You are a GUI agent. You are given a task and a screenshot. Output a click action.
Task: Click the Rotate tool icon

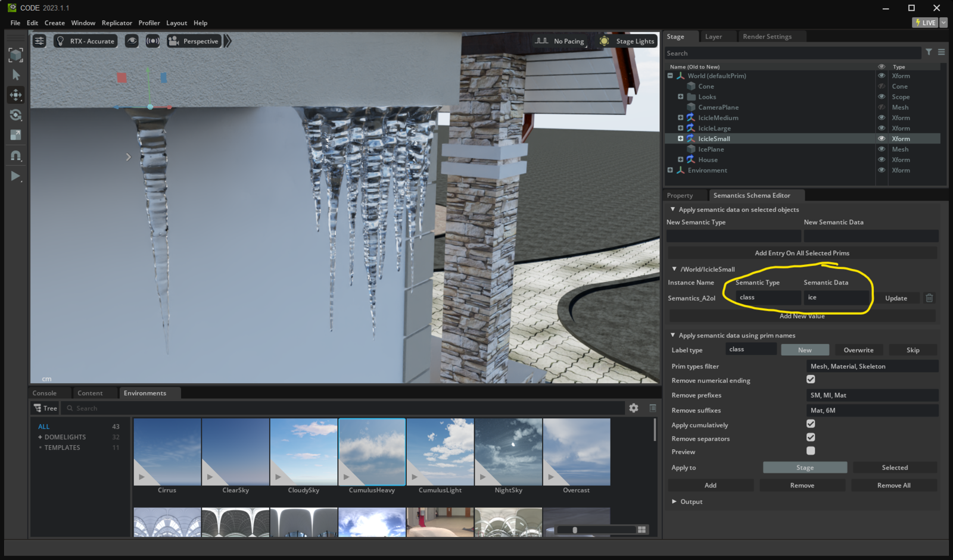click(x=16, y=115)
